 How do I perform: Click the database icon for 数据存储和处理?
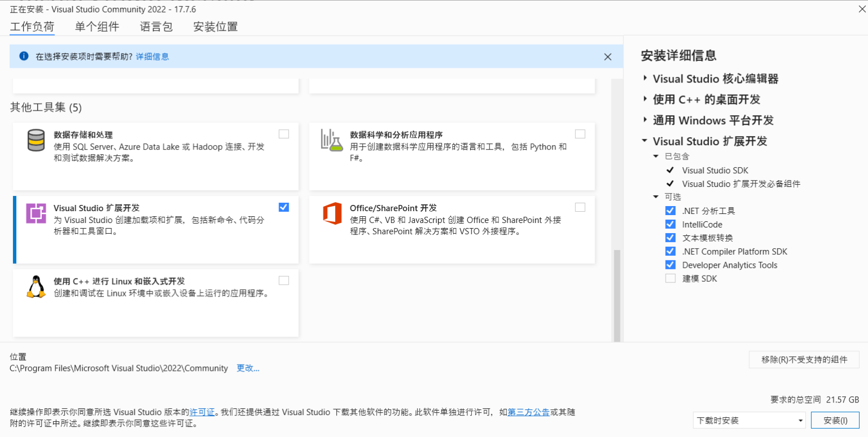(x=36, y=140)
